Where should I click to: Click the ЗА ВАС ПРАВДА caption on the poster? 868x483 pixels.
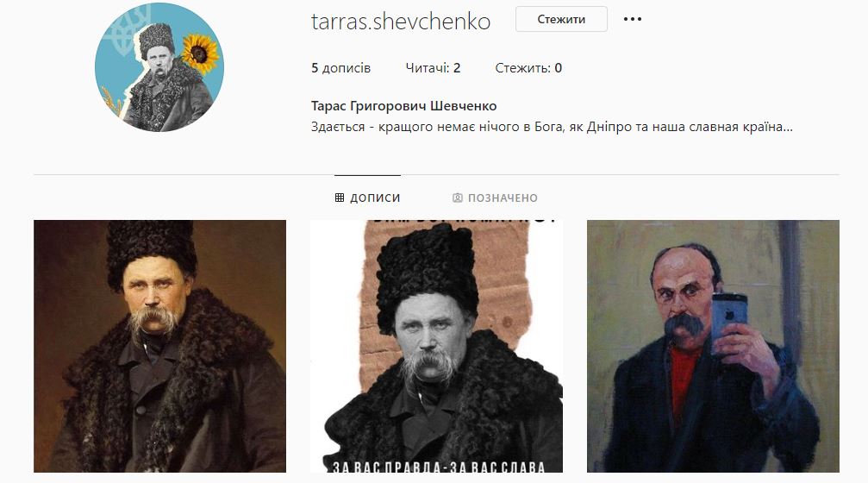439,467
